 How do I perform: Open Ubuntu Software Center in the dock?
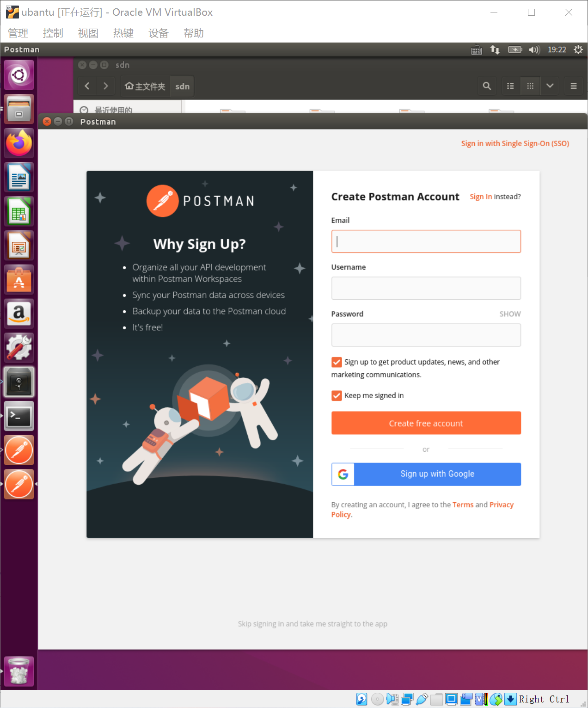(19, 279)
